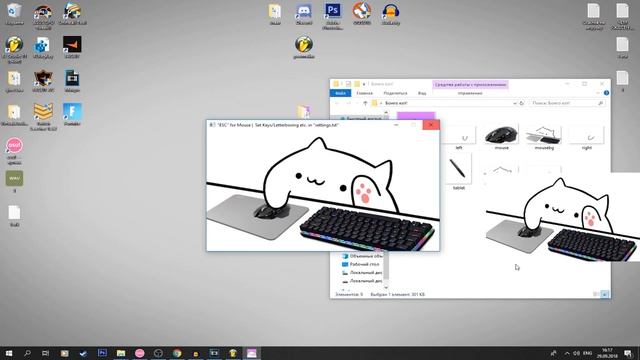Click sidebar scrollbar down arrow in Explorer
640x360 pixels.
coord(386,287)
